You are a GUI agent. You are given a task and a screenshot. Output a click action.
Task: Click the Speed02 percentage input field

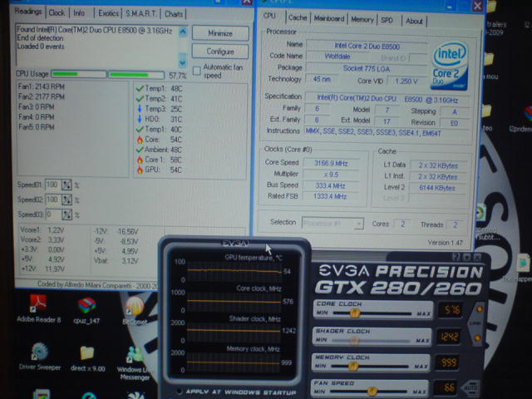point(52,199)
